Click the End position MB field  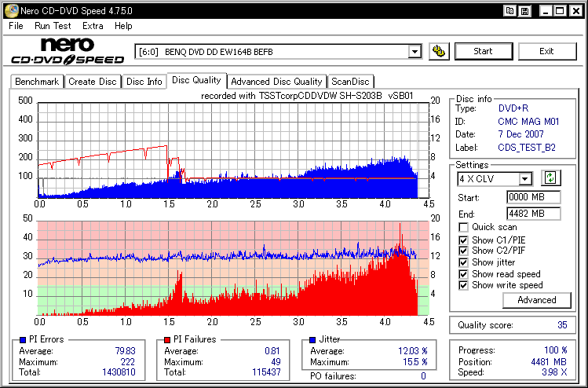[533, 214]
